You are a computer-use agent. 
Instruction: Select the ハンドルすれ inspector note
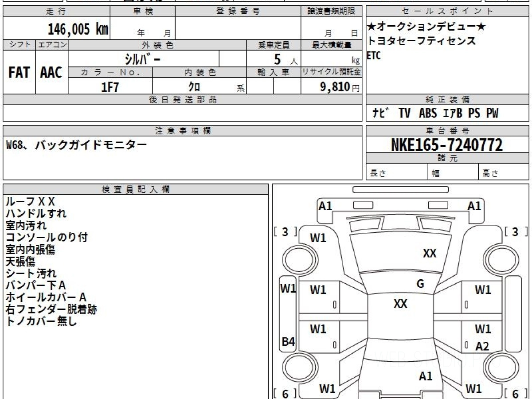point(36,214)
